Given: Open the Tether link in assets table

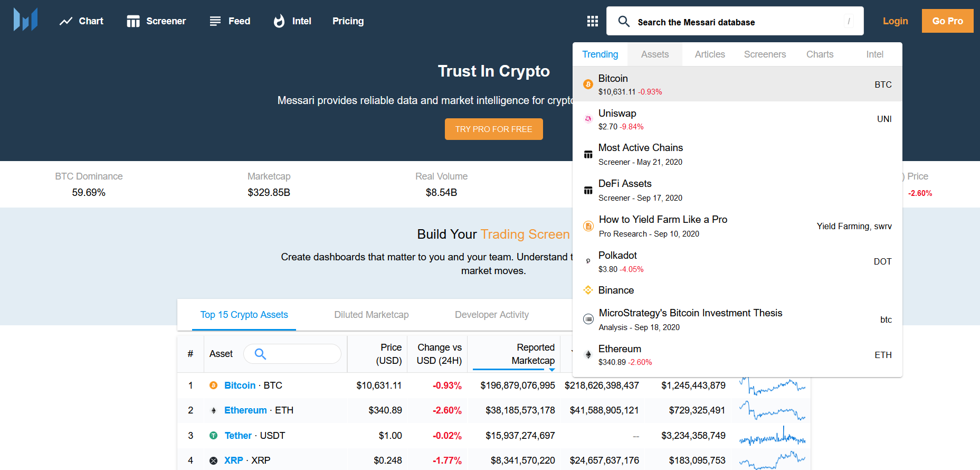Looking at the screenshot, I should [238, 436].
